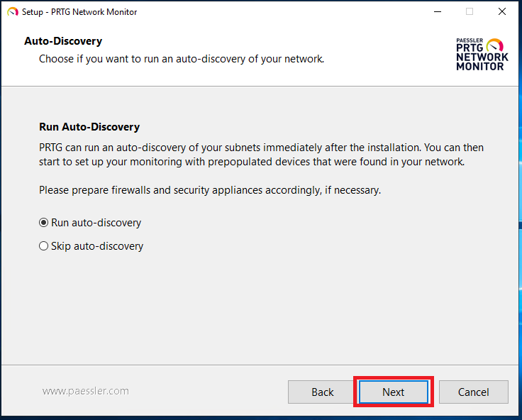Close the PRTG Setup window
Screen dimensions: 522x420
pos(502,11)
